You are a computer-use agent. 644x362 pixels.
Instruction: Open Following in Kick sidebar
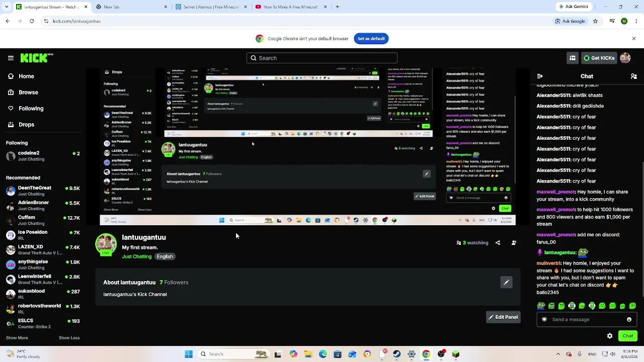[26, 109]
